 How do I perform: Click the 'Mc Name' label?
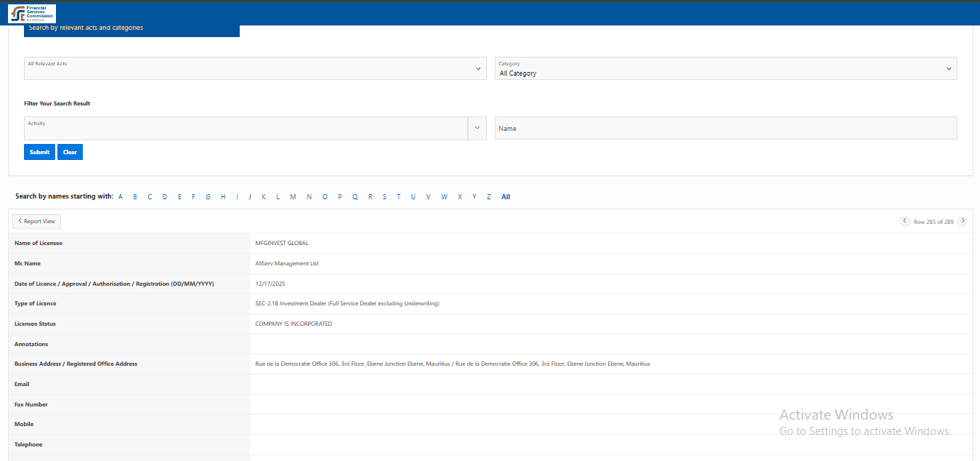[x=28, y=263]
